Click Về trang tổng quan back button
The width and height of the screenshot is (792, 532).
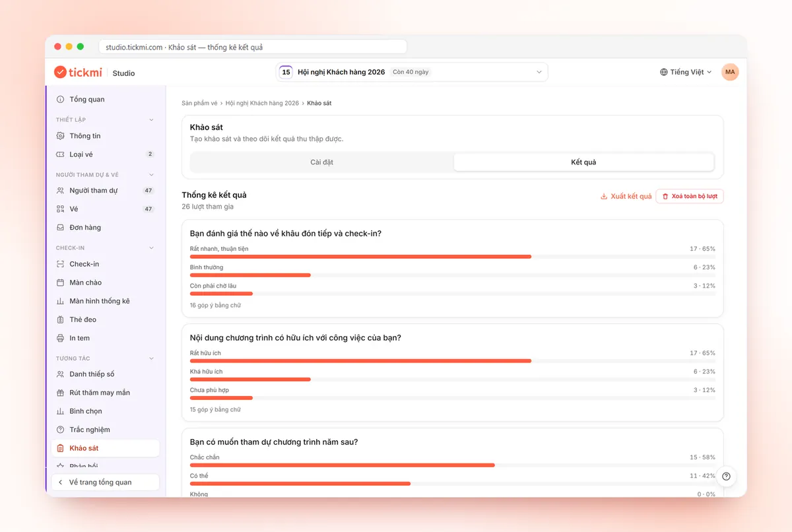coord(106,482)
